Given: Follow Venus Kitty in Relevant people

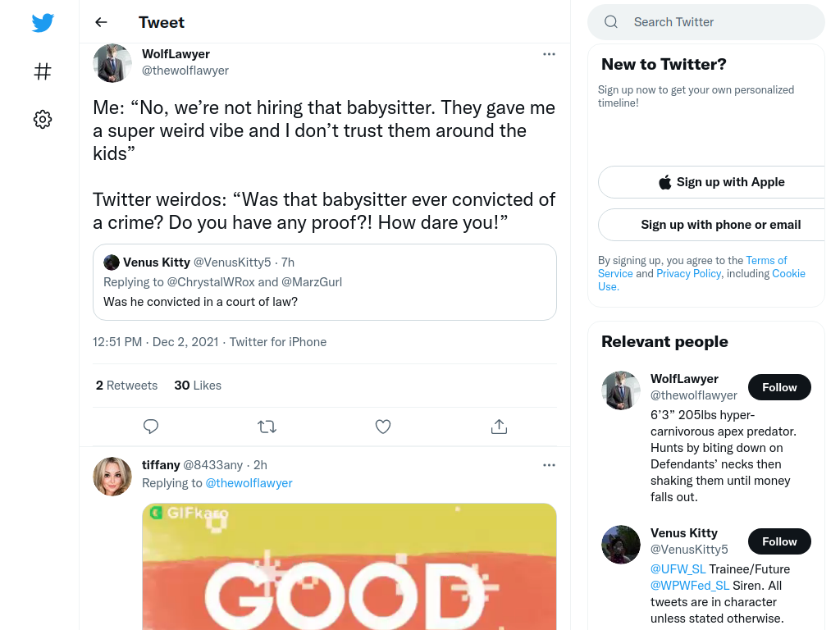Looking at the screenshot, I should click(779, 541).
